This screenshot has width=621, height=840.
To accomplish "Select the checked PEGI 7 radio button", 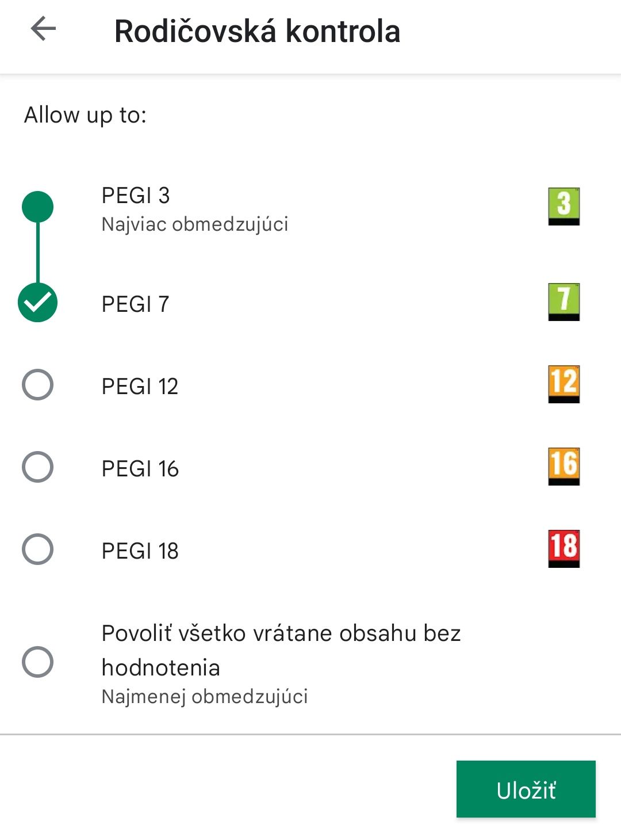I will (37, 303).
